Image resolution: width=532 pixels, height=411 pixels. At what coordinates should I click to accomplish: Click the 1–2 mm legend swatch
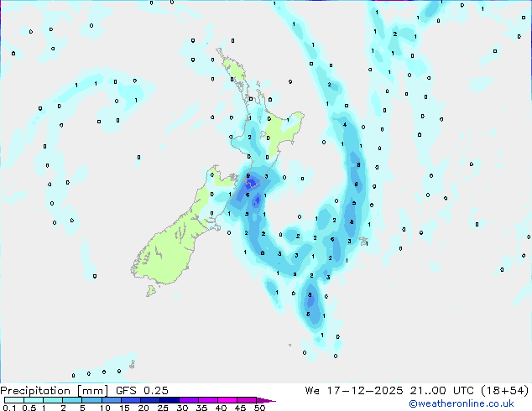click(53, 400)
